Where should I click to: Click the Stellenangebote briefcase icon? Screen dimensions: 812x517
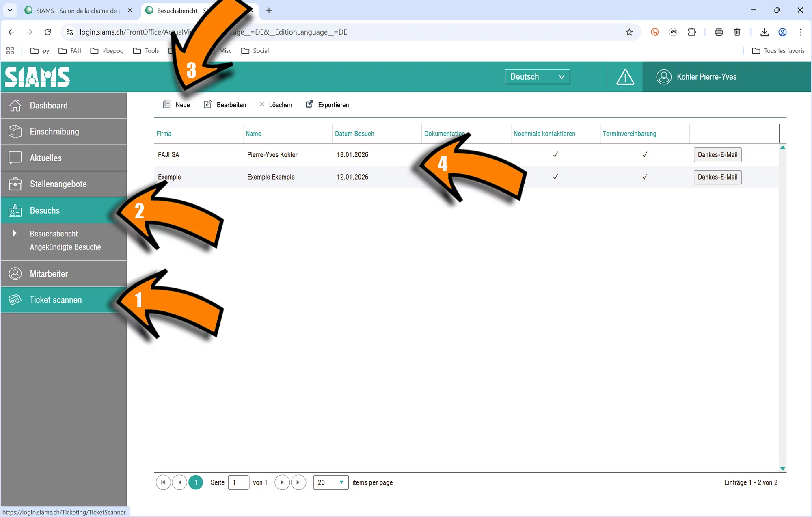coord(15,184)
